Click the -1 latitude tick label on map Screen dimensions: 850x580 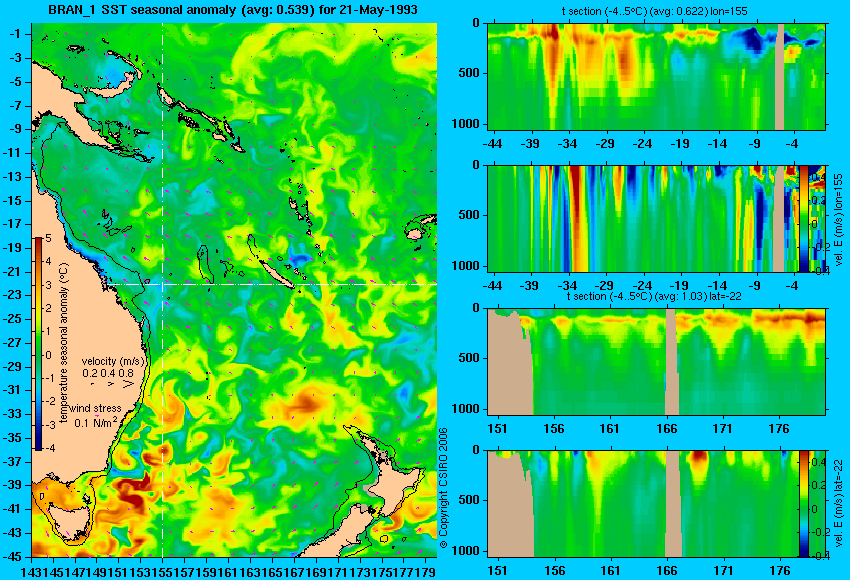17,34
